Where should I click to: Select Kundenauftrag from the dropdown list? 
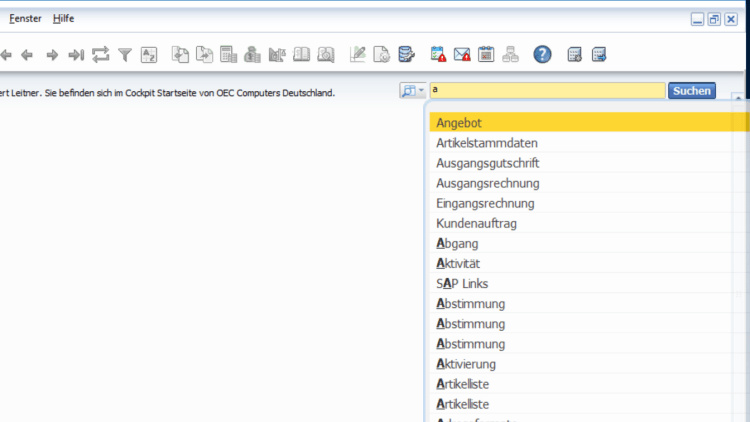[476, 223]
